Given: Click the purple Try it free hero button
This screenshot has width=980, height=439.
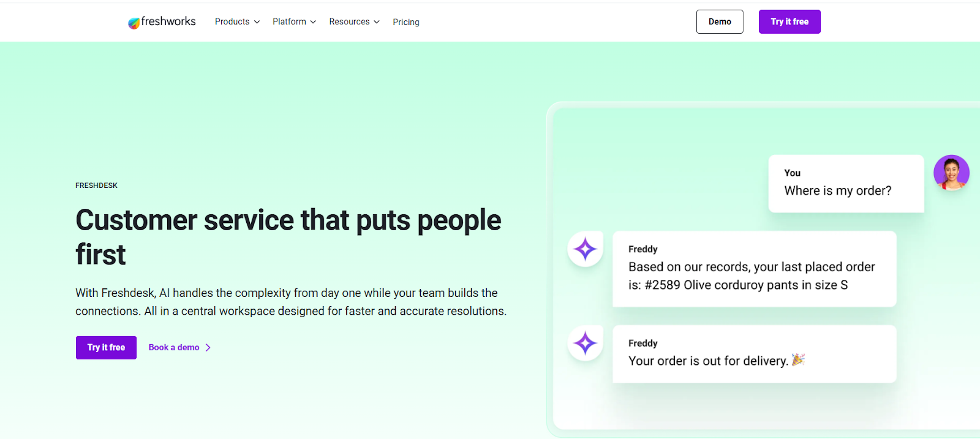Looking at the screenshot, I should [105, 347].
